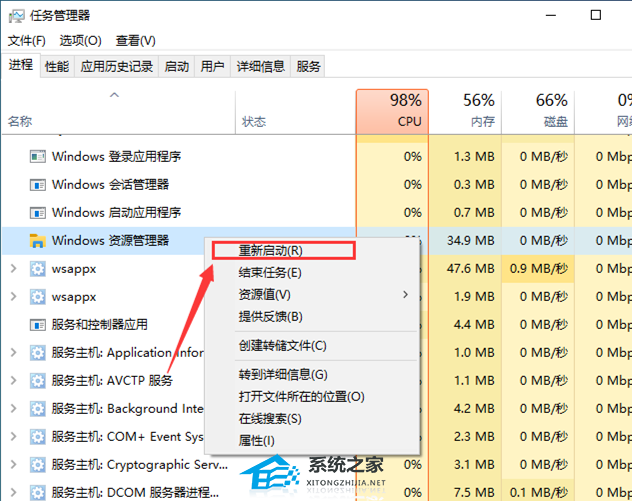Switch to the 服务 tab
This screenshot has width=632, height=501.
tap(308, 67)
